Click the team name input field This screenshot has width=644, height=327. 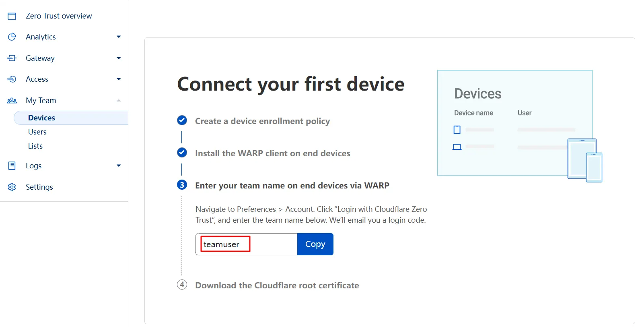[246, 244]
